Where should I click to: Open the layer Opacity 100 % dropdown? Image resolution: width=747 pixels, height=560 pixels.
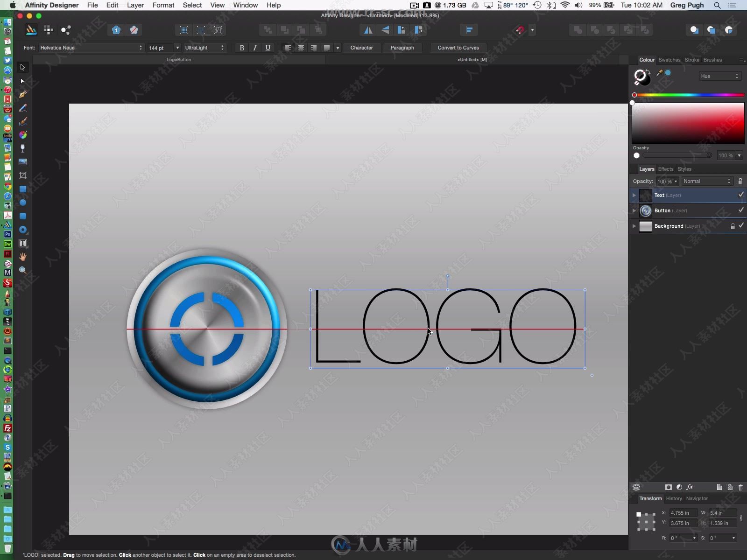(x=676, y=182)
